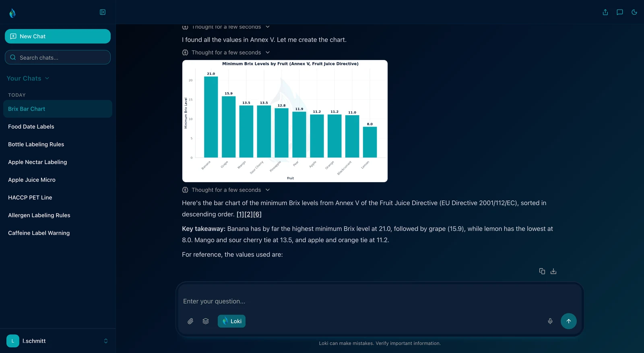The width and height of the screenshot is (644, 353).
Task: Open the Allergen Labeling Rules chat
Action: 58,215
